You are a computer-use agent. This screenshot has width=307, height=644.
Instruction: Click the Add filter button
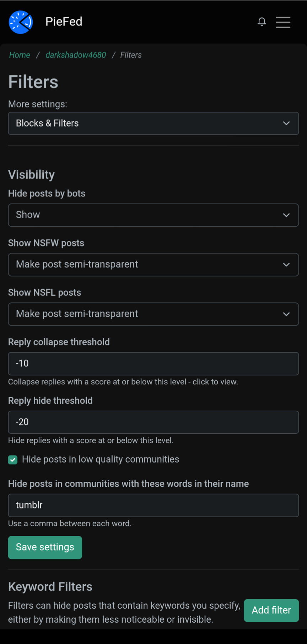[x=271, y=610]
